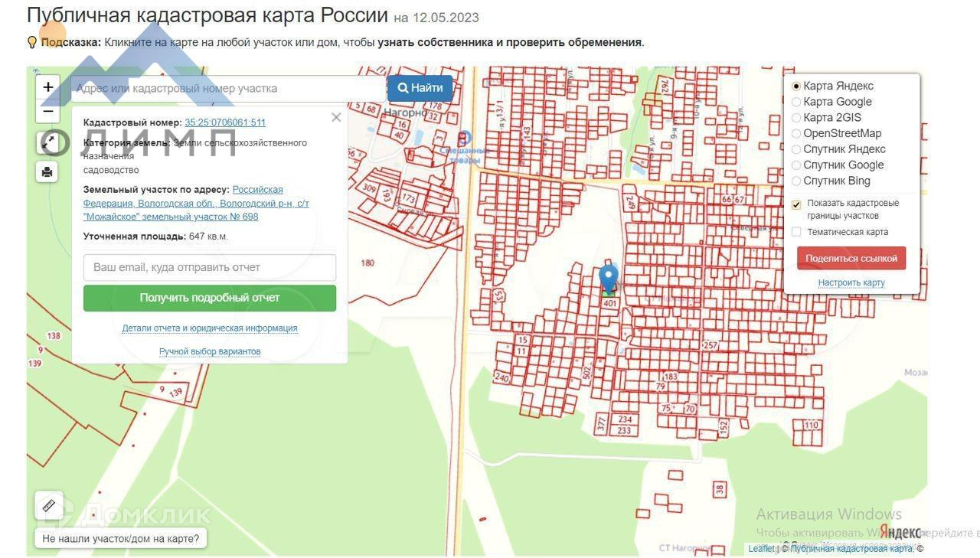The height and width of the screenshot is (558, 980).
Task: Click the blue location marker pin
Action: pyautogui.click(x=608, y=279)
